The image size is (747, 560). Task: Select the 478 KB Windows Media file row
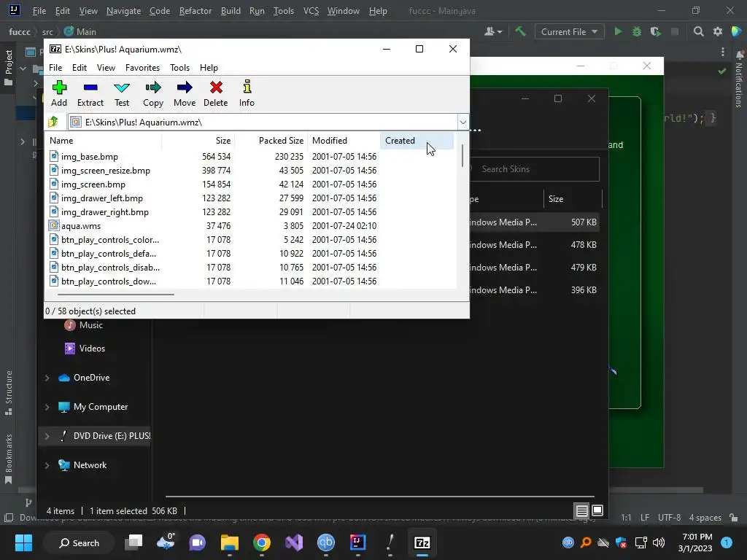click(534, 245)
